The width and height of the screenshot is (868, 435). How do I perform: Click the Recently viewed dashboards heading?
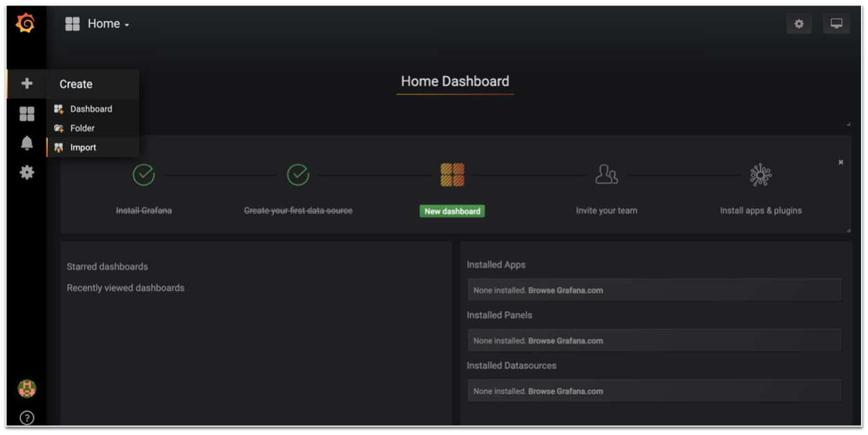[x=125, y=288]
